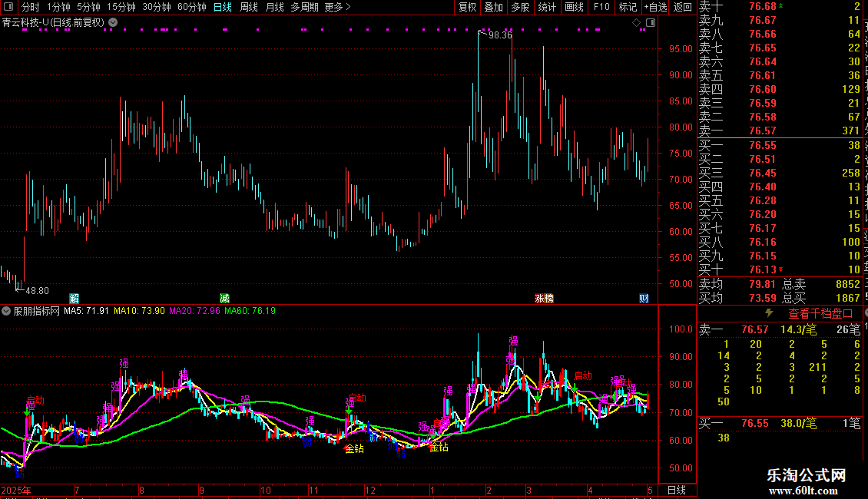
Task: Click month 10 on the time axis
Action: 266,490
